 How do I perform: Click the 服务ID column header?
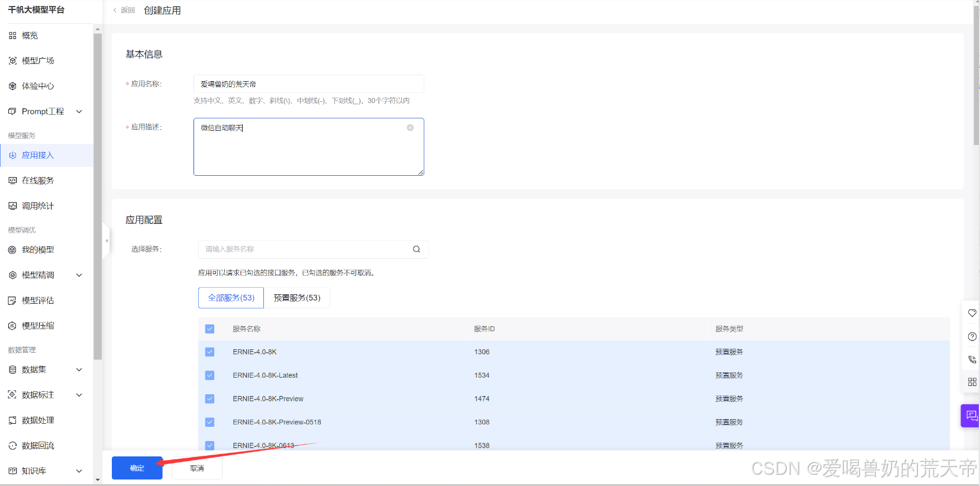click(x=484, y=329)
